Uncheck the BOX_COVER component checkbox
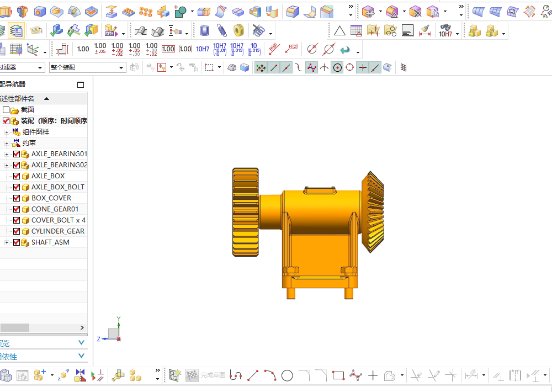 coord(17,198)
